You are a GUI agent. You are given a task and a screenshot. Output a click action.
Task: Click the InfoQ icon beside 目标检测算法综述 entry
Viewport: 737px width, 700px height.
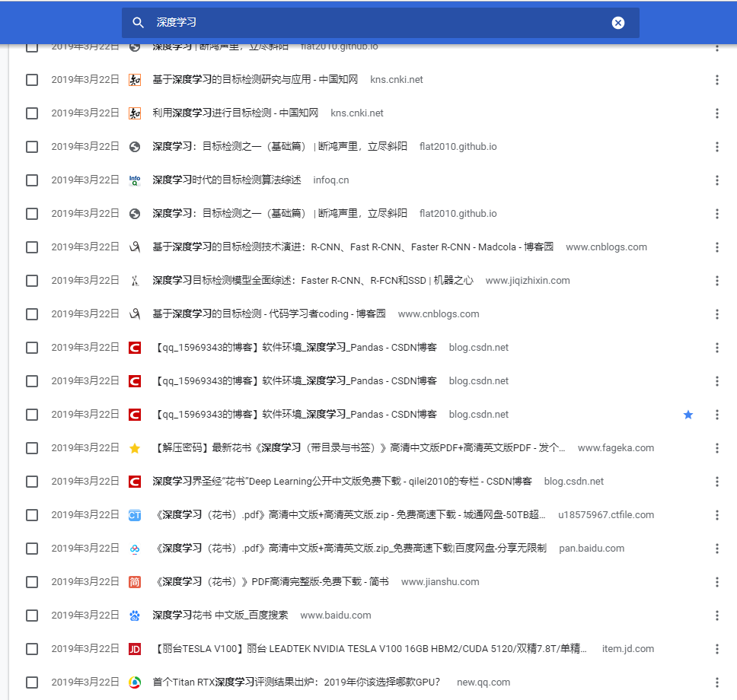point(135,180)
